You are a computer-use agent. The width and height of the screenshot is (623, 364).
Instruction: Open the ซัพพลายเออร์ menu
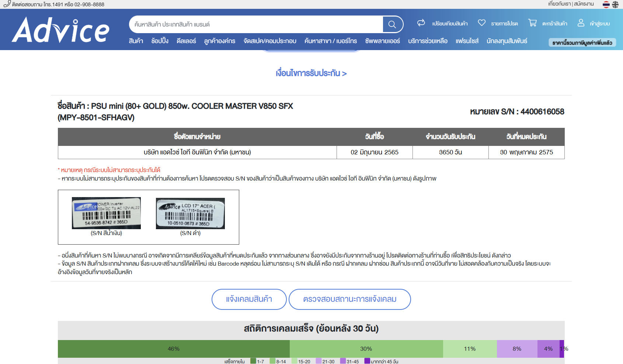click(383, 41)
